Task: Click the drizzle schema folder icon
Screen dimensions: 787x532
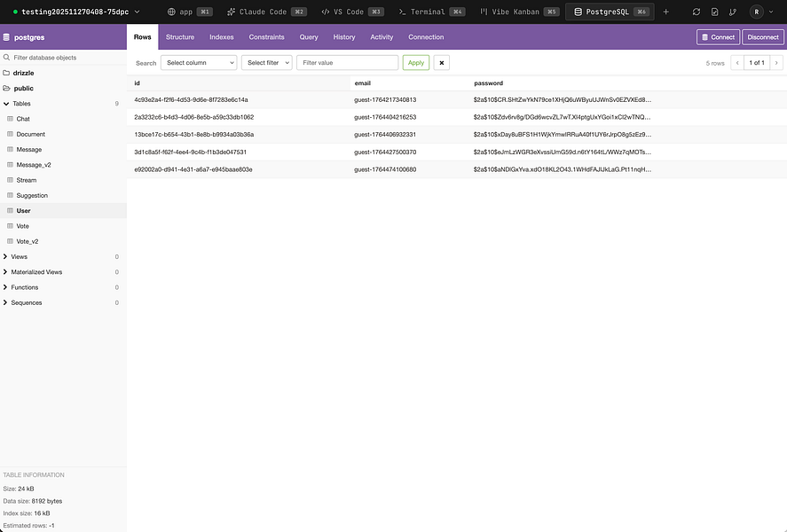Action: point(6,73)
